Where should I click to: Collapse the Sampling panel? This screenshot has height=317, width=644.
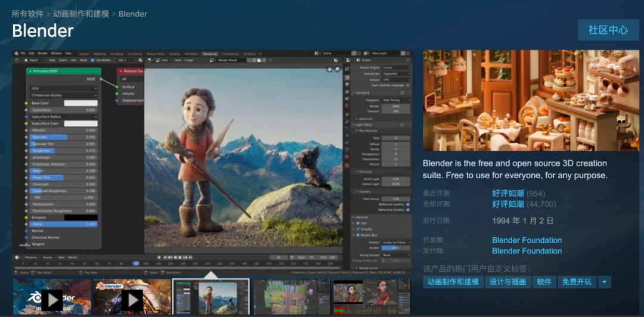tap(353, 93)
